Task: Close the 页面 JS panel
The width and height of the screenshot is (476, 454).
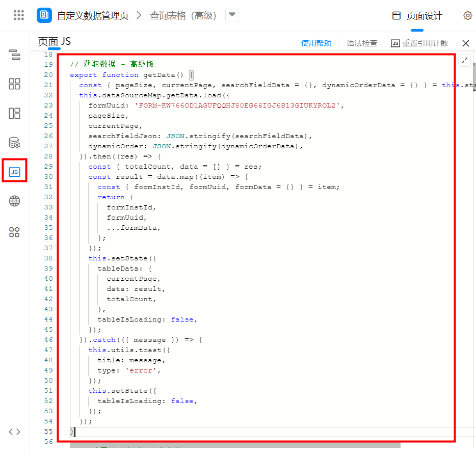Action: 465,43
